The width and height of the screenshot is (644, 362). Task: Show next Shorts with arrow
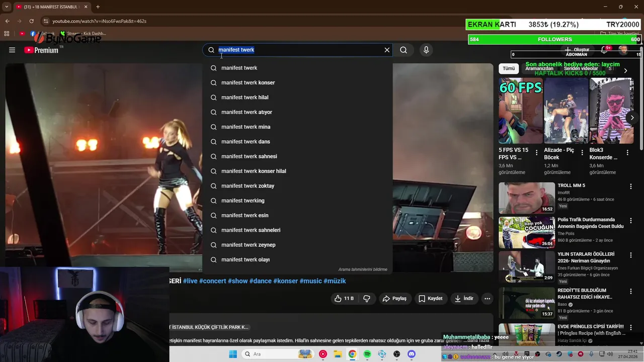click(632, 118)
